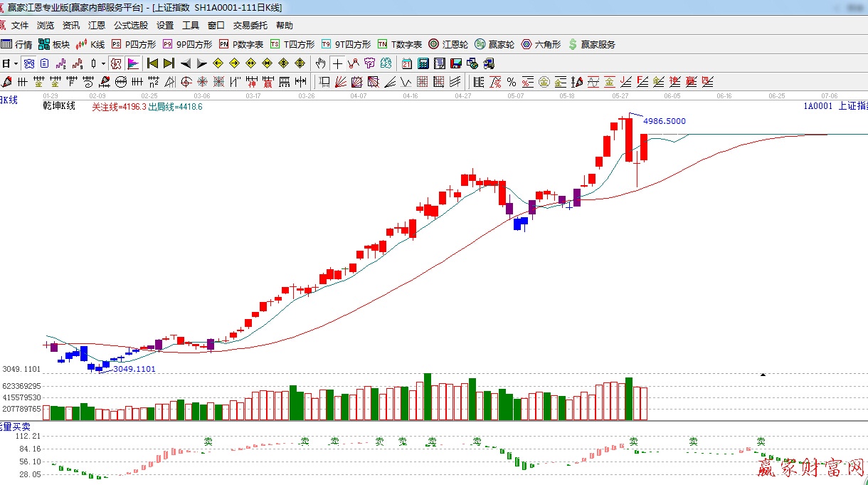Image resolution: width=868 pixels, height=485 pixels.
Task: Toggle the T数字表 number table
Action: 399,44
